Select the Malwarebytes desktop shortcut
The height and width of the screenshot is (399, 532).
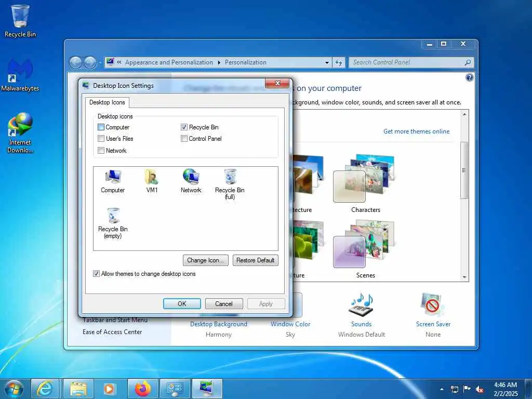(20, 75)
